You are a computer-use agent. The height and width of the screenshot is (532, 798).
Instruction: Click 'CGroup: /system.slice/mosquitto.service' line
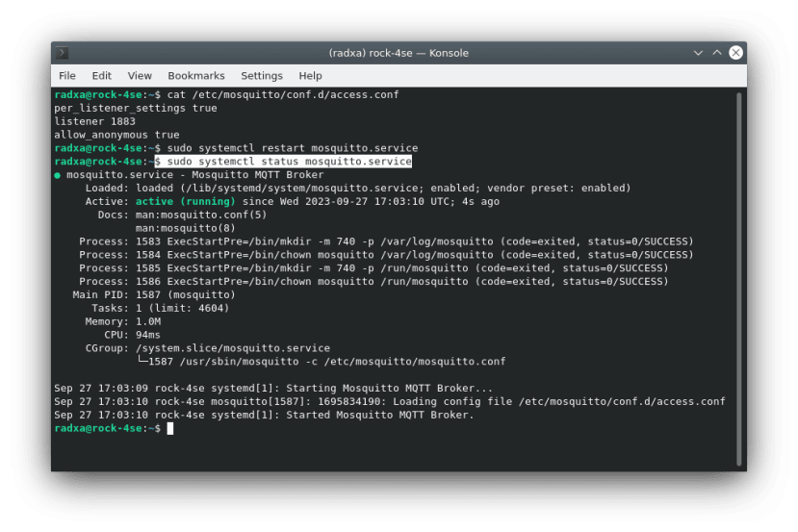[x=208, y=348]
